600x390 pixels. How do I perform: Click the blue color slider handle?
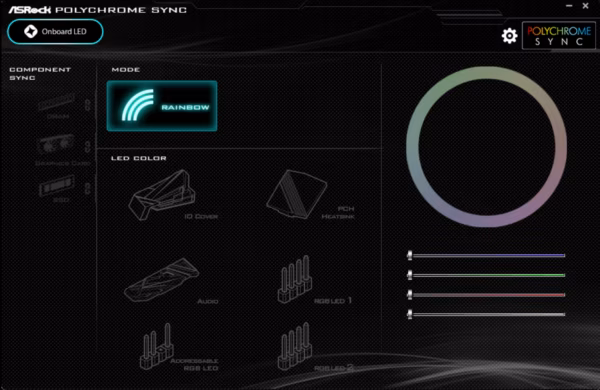[x=410, y=255]
